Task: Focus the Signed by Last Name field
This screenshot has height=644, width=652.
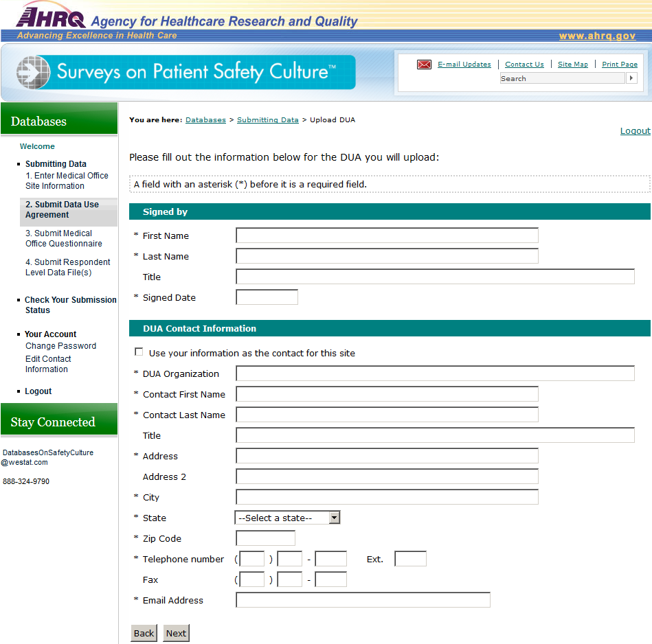Action: point(387,256)
